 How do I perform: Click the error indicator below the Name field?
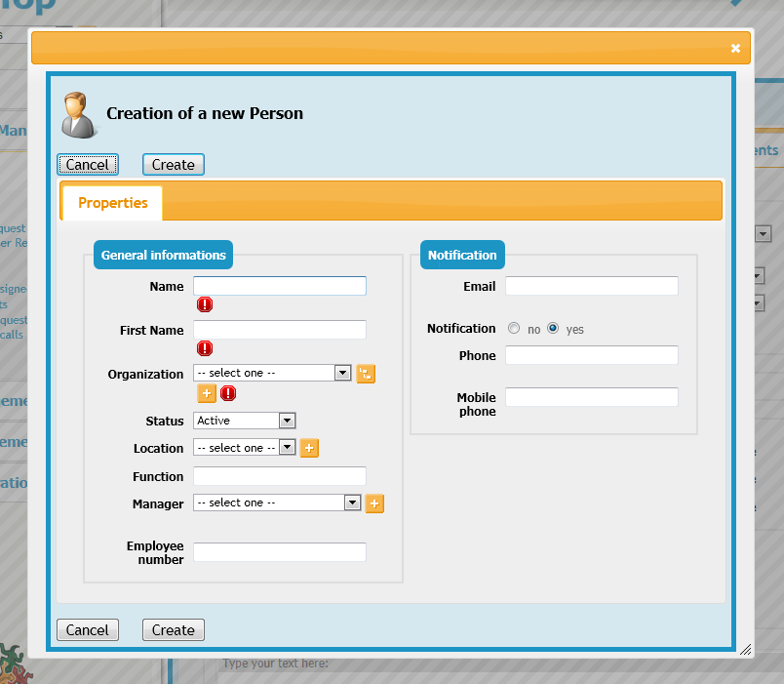(x=205, y=304)
